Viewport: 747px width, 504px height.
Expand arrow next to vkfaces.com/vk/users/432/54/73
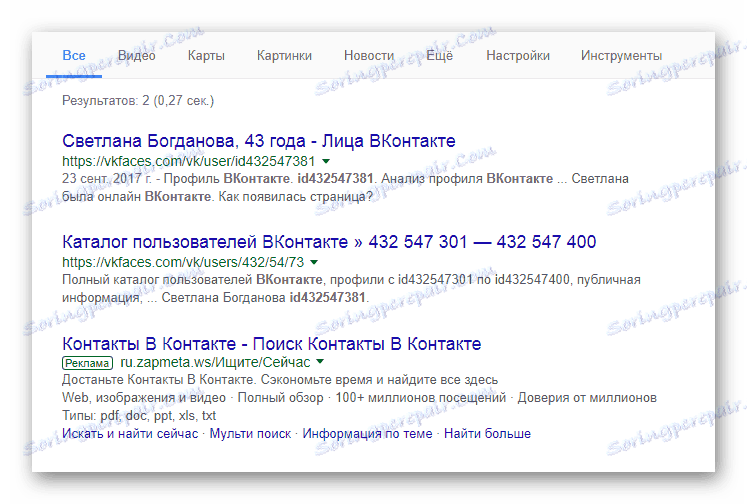[x=314, y=262]
